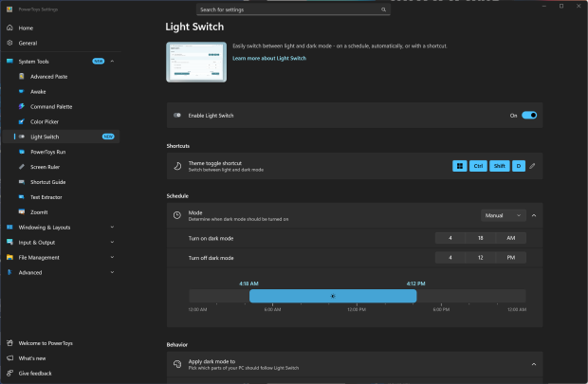This screenshot has width=588, height=384.
Task: Change turn on dark mode AM field
Action: pos(511,238)
